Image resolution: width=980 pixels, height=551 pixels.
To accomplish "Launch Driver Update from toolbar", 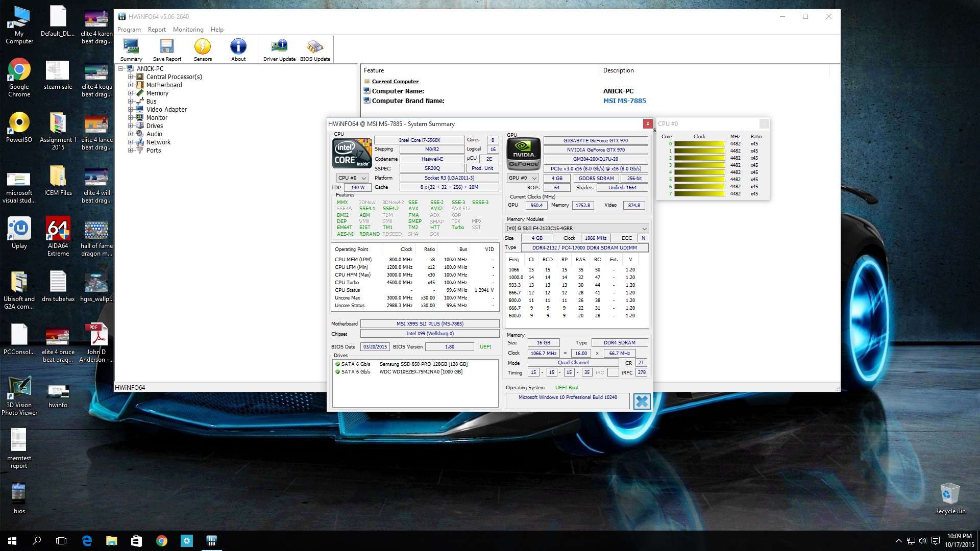I will tap(279, 50).
